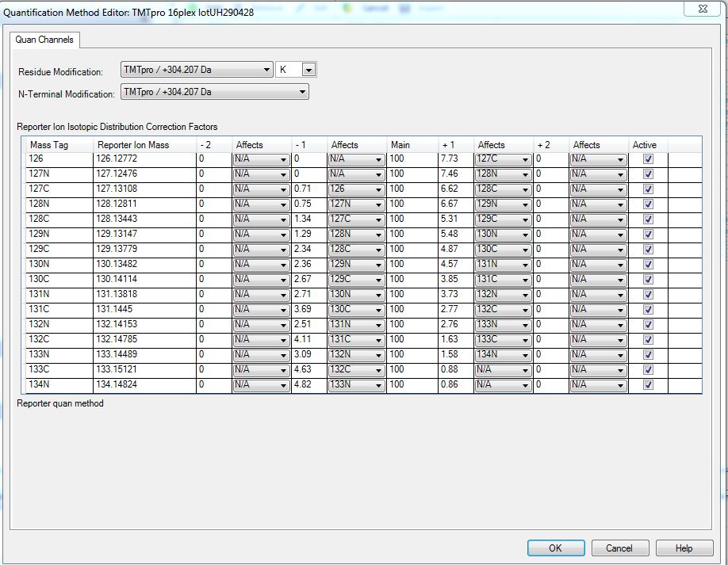Open +1 Affects dropdown 129C in row 128C

coord(504,219)
